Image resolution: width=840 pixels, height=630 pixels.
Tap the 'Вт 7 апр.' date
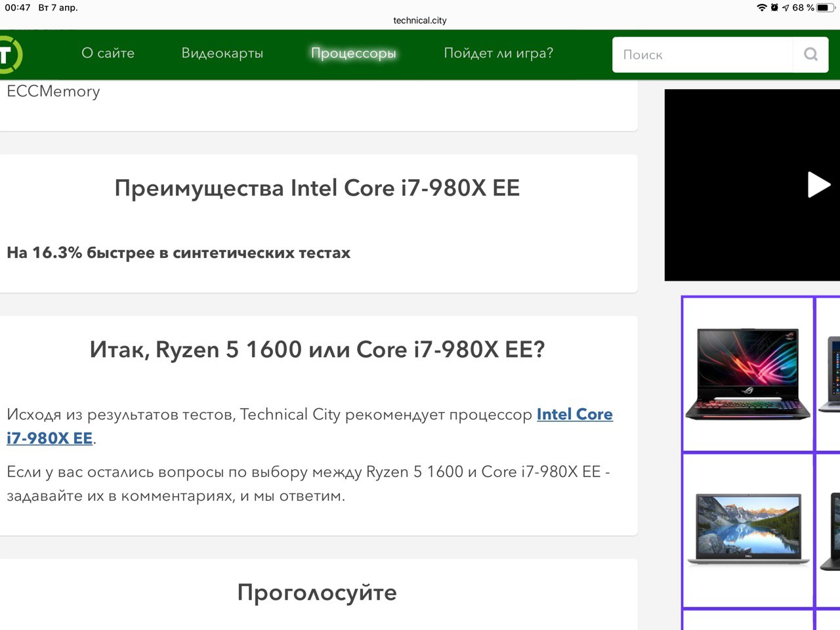58,7
